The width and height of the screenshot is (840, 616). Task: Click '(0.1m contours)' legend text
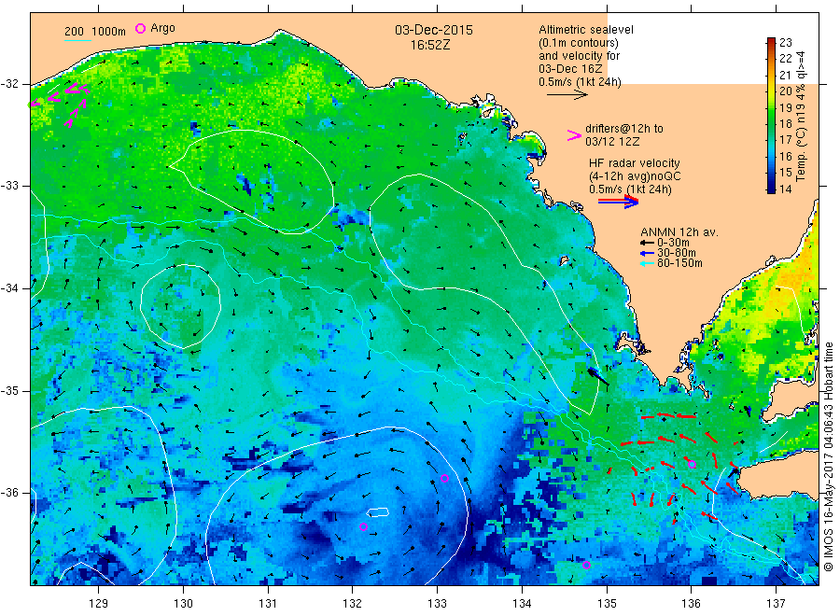tap(579, 43)
